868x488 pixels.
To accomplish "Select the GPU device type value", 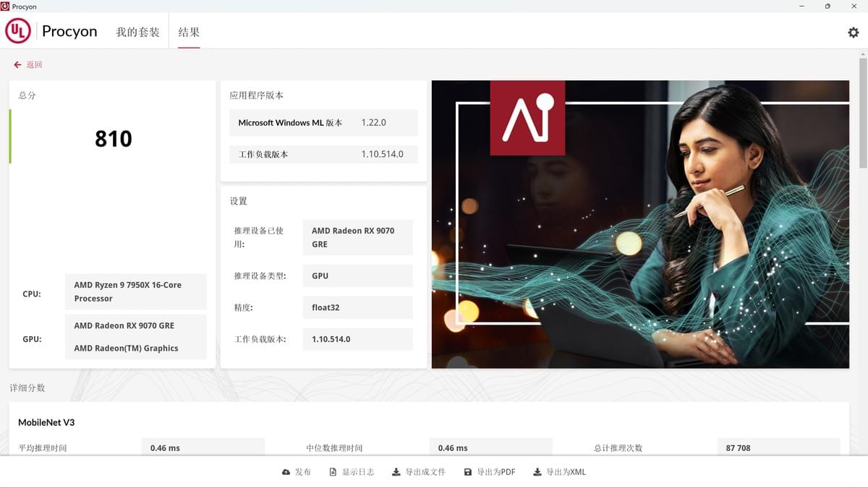I will [x=320, y=276].
